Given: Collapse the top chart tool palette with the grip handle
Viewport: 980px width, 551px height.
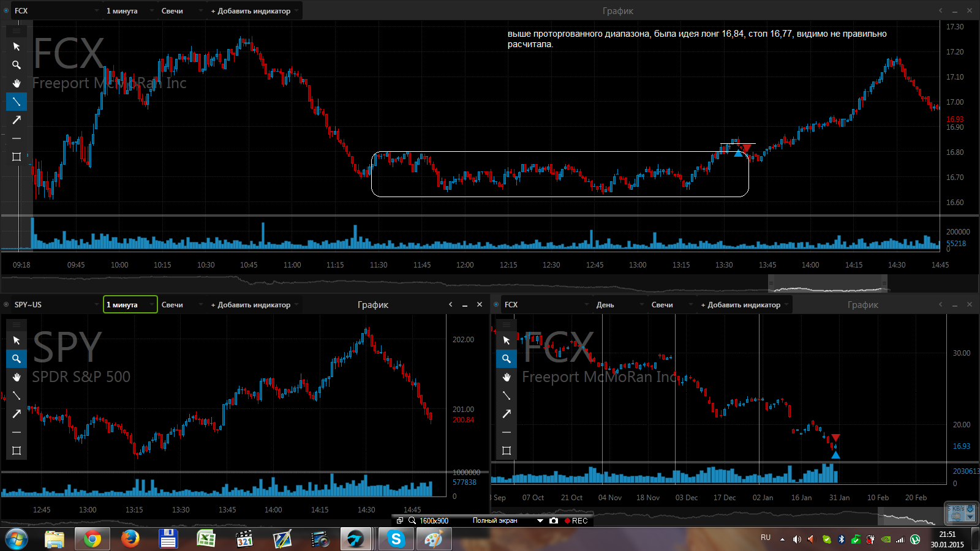Looking at the screenshot, I should 17,30.
